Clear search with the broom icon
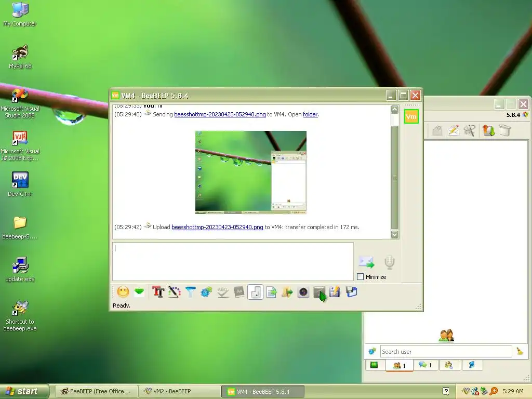The image size is (532, 399). [520, 351]
